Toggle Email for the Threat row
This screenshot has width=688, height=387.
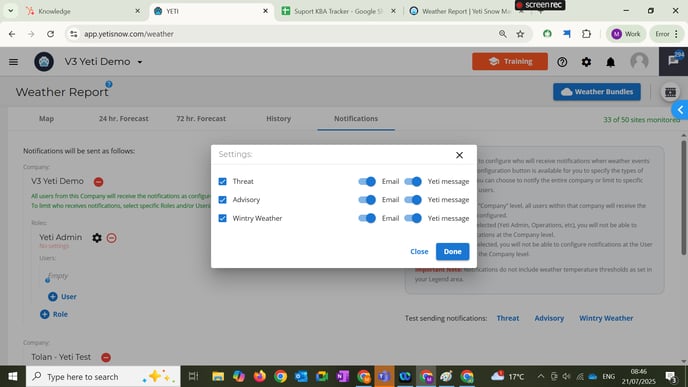[367, 181]
